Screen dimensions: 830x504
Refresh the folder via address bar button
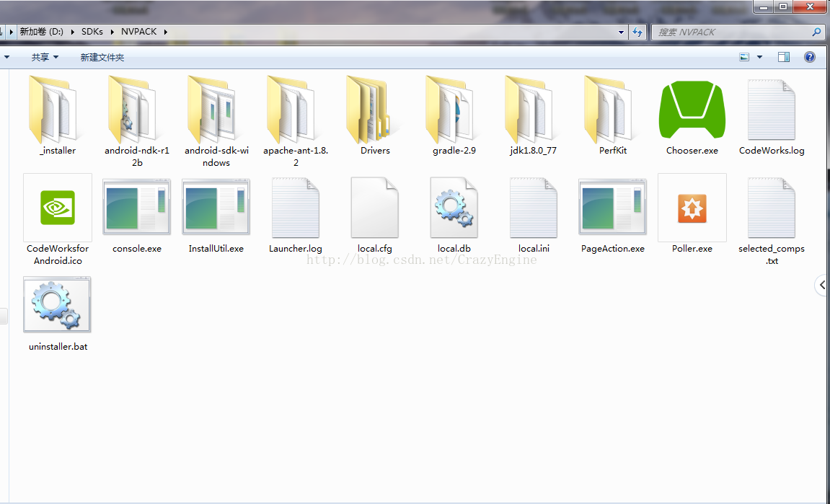coord(638,32)
